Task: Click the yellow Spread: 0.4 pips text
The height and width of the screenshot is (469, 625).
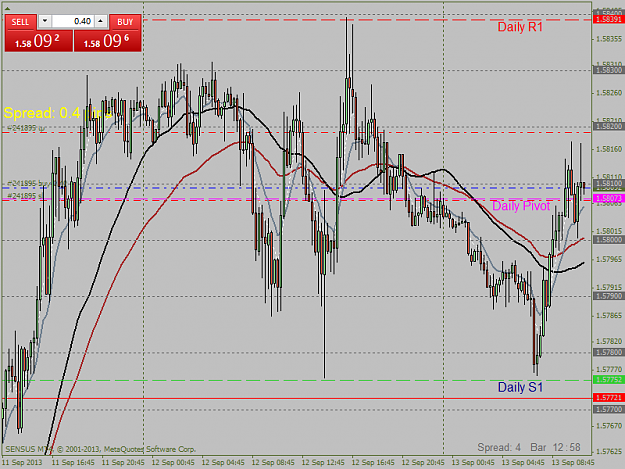Action: coord(57,113)
